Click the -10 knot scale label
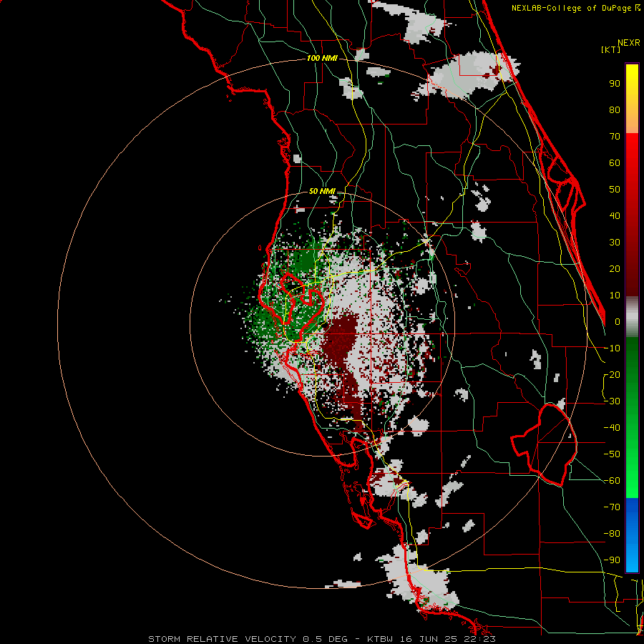 click(612, 348)
